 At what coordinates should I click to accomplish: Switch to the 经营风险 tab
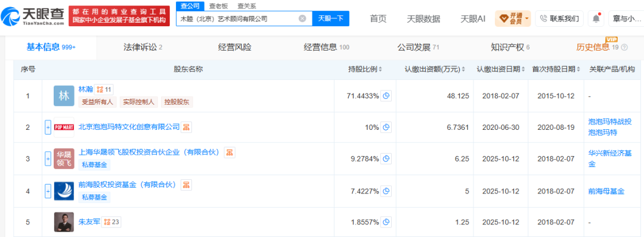point(234,48)
